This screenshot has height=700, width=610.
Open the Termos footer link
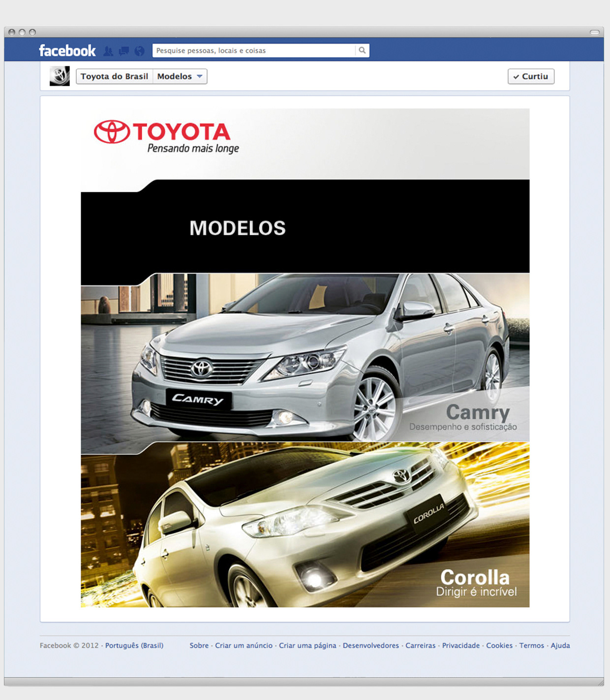pyautogui.click(x=532, y=645)
